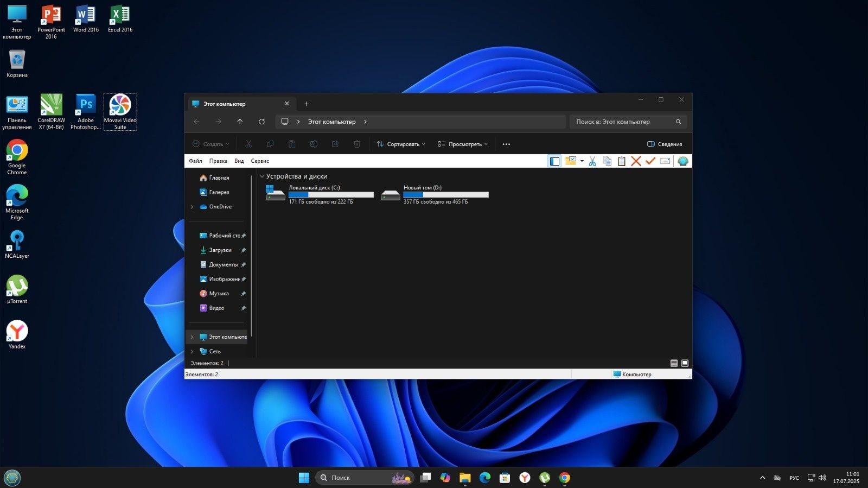Image resolution: width=868 pixels, height=488 pixels.
Task: Click the Refresh button
Action: click(x=261, y=122)
